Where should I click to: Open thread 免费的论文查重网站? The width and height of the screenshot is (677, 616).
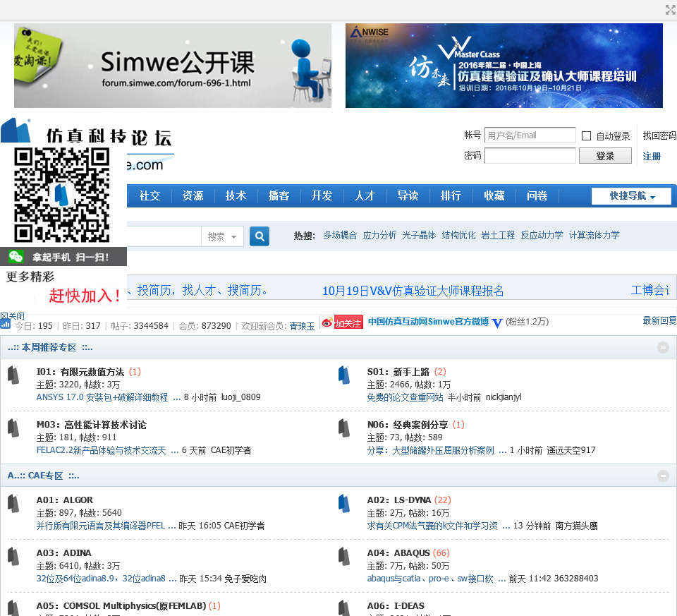405,397
